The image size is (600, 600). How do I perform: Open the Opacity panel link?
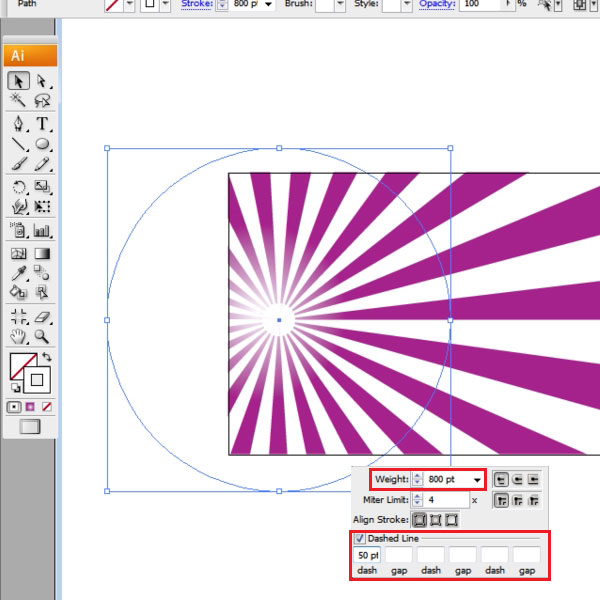437,4
